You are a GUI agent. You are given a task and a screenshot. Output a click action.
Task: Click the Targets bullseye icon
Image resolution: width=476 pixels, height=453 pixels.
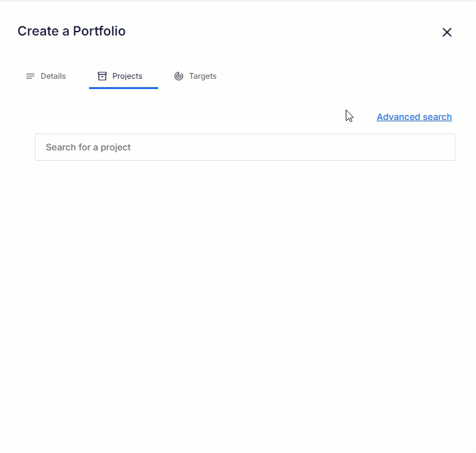[x=179, y=76]
